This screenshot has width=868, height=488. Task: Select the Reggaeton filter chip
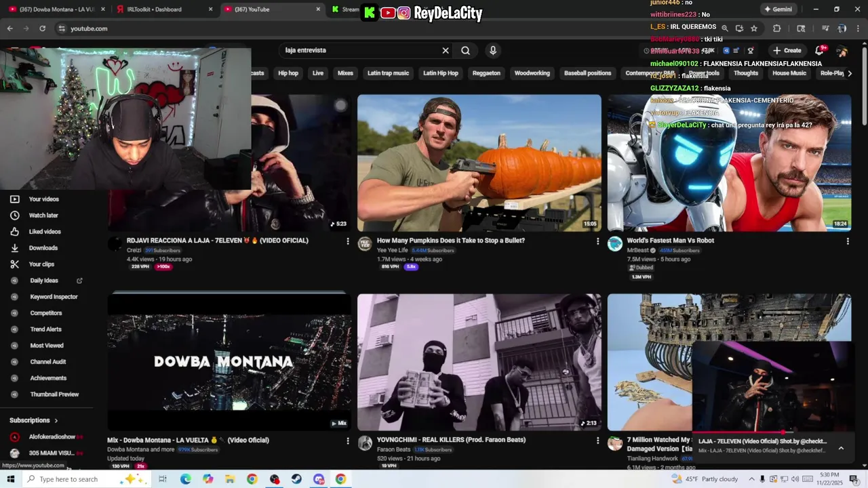[x=486, y=73]
